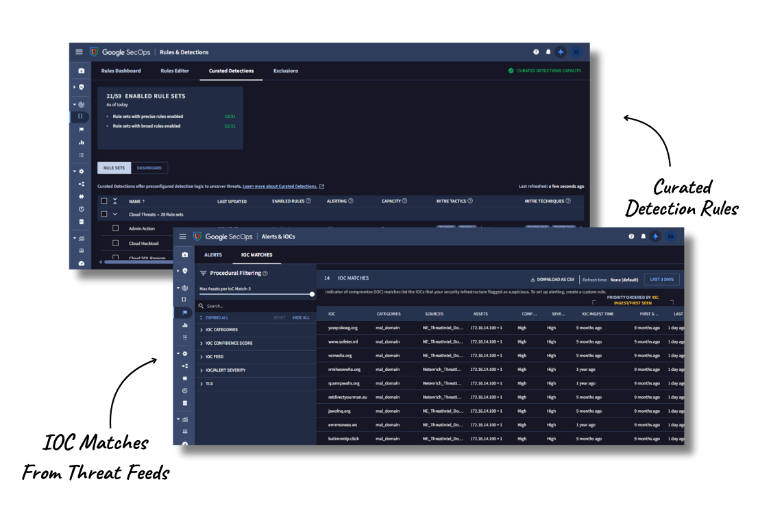Tick the Cloud Threats group checkbox

(103, 214)
